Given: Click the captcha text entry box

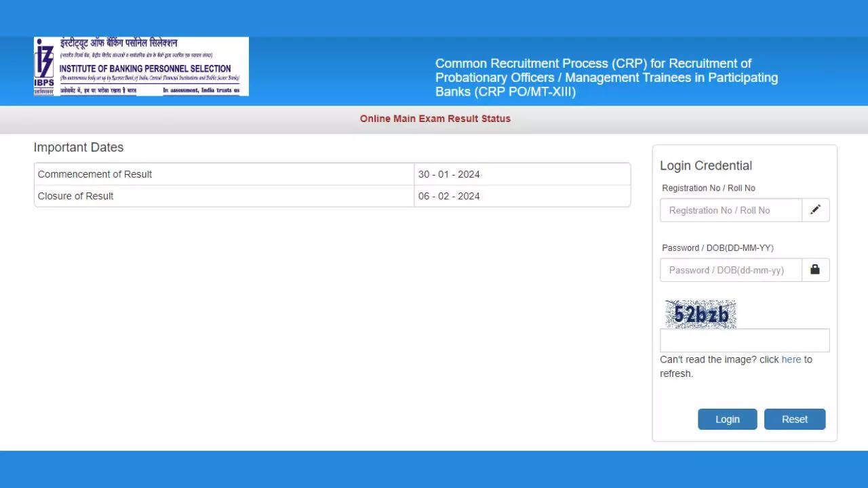Looking at the screenshot, I should [744, 340].
